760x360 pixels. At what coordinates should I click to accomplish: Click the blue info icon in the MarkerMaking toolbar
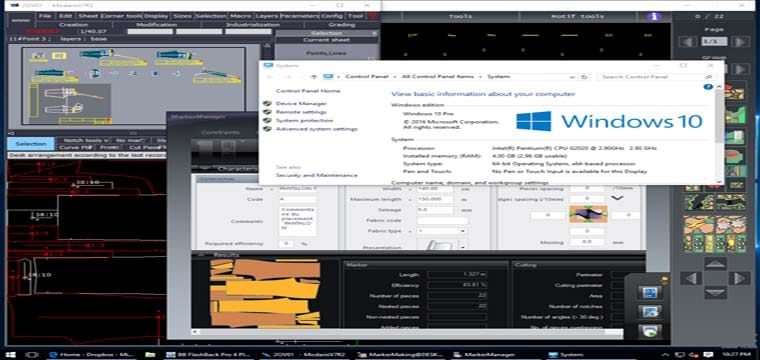(655, 16)
